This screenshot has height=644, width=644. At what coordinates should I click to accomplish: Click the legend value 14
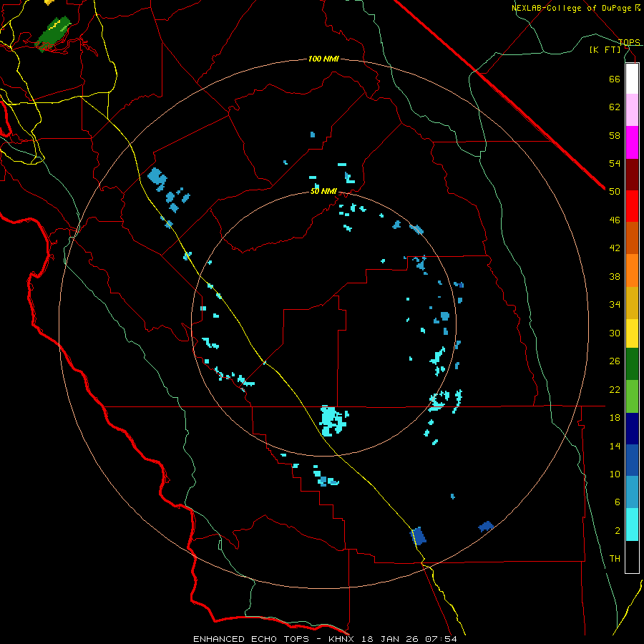tap(615, 446)
